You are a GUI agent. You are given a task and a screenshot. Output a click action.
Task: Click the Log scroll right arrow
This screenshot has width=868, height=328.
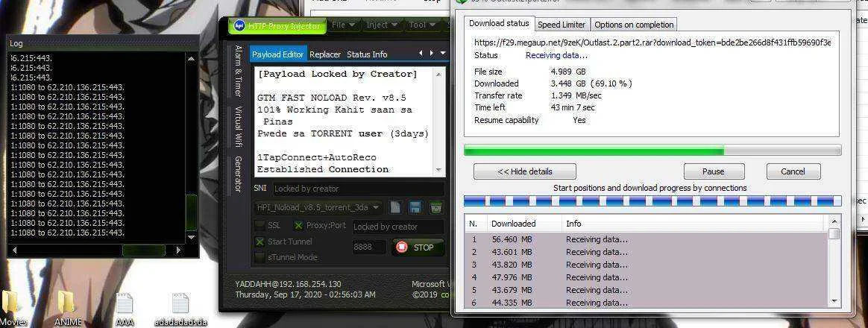[178, 250]
